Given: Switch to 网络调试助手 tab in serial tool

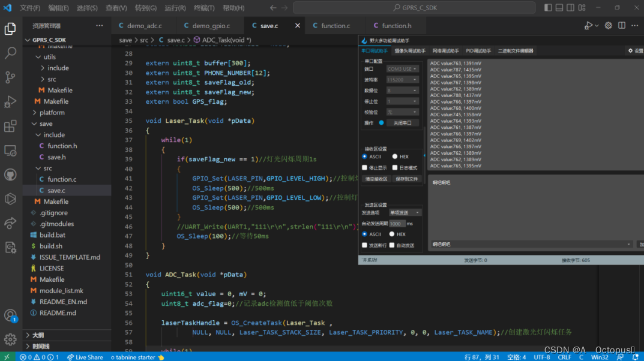Looking at the screenshot, I should click(x=445, y=51).
